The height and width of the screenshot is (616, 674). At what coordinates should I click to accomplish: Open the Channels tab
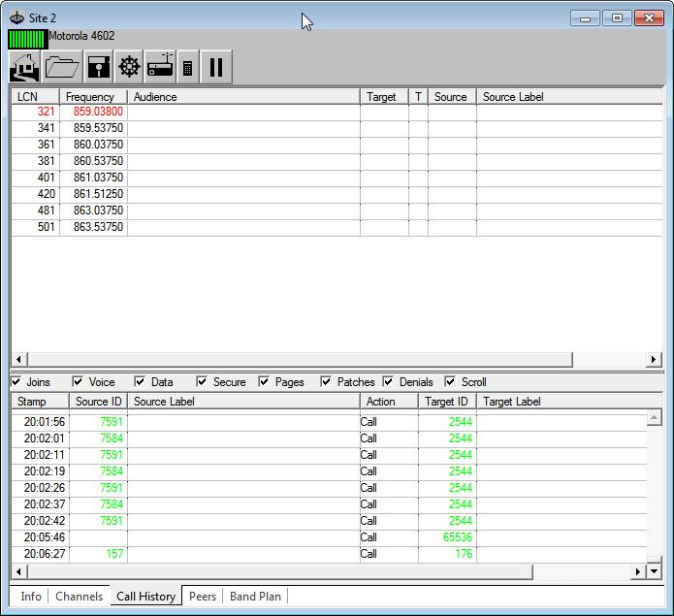pyautogui.click(x=80, y=597)
